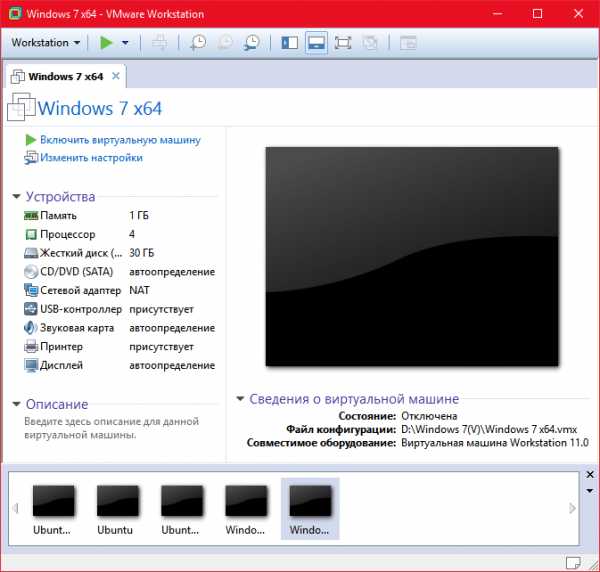Toggle the thumbnail bar view icon
Viewport: 600px width, 572px height.
tap(316, 43)
